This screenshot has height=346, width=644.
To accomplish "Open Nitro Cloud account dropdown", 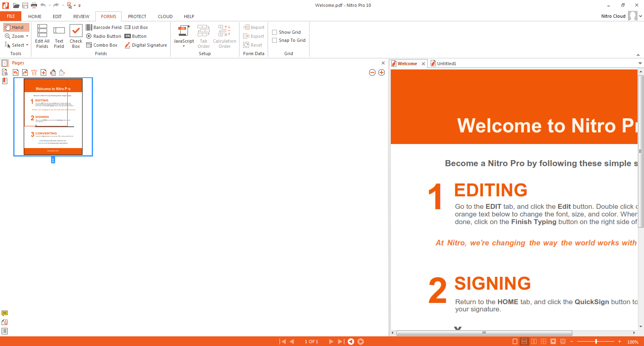I will pyautogui.click(x=640, y=16).
